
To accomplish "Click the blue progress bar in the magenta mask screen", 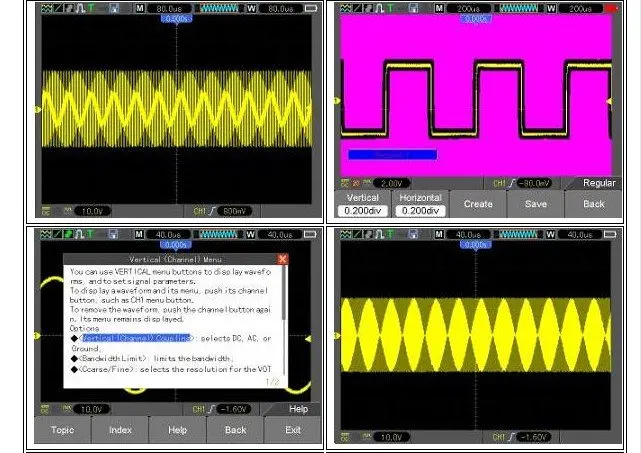I will pyautogui.click(x=392, y=155).
